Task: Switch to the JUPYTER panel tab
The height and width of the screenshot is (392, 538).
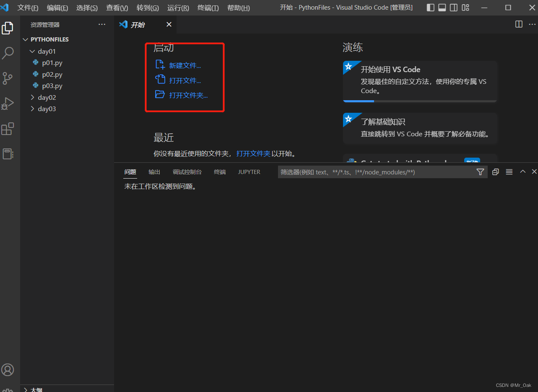Action: pyautogui.click(x=249, y=172)
